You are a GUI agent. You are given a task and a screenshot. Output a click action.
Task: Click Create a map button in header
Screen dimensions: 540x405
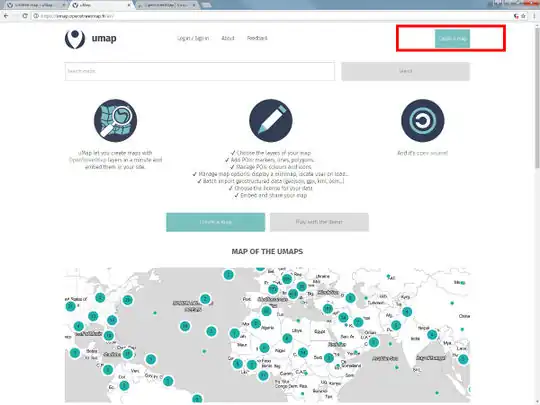tap(452, 39)
